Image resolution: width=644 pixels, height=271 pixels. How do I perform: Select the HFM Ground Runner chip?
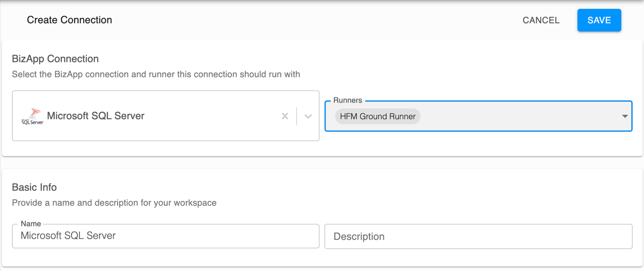click(x=377, y=117)
